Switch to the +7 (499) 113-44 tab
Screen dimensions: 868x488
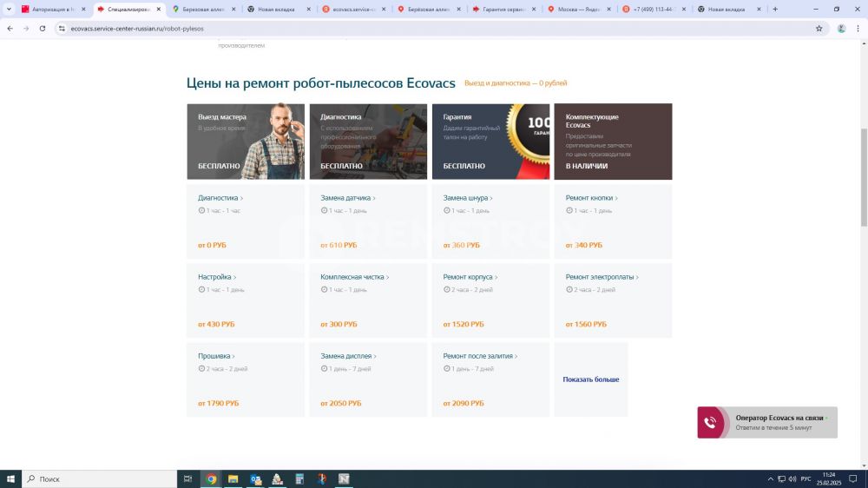pyautogui.click(x=652, y=10)
